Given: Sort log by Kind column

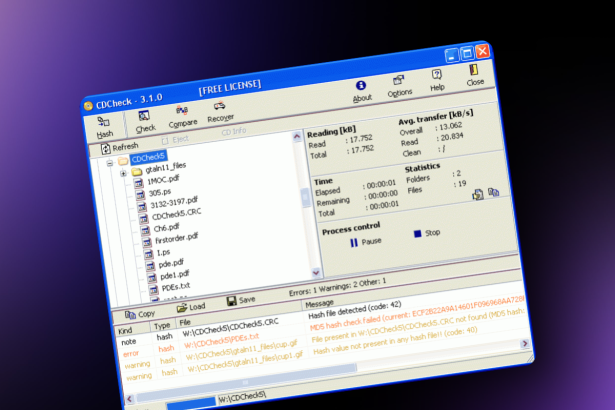Looking at the screenshot, I should point(131,330).
